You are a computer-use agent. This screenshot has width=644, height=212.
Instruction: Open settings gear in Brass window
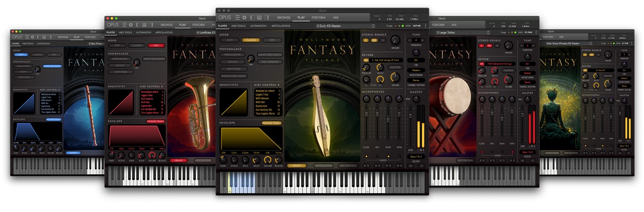tap(131, 25)
